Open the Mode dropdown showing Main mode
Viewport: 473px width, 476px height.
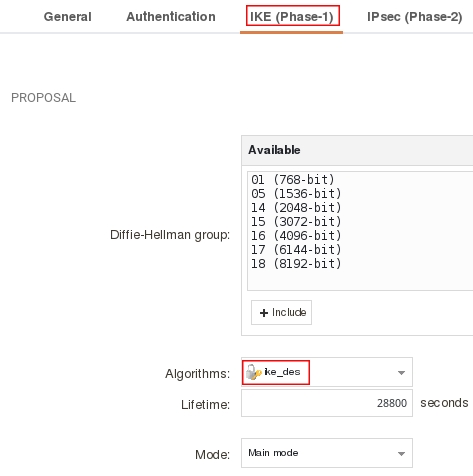coord(327,453)
